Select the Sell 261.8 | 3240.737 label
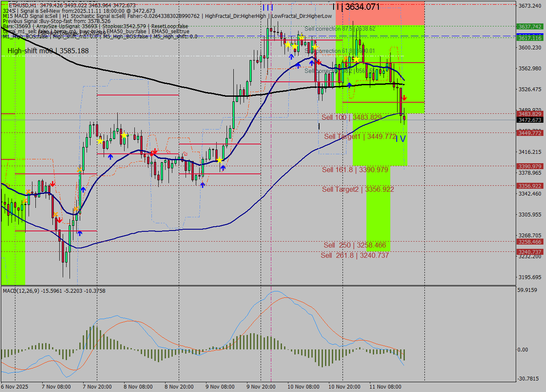This screenshot has width=546, height=392. pos(354,255)
